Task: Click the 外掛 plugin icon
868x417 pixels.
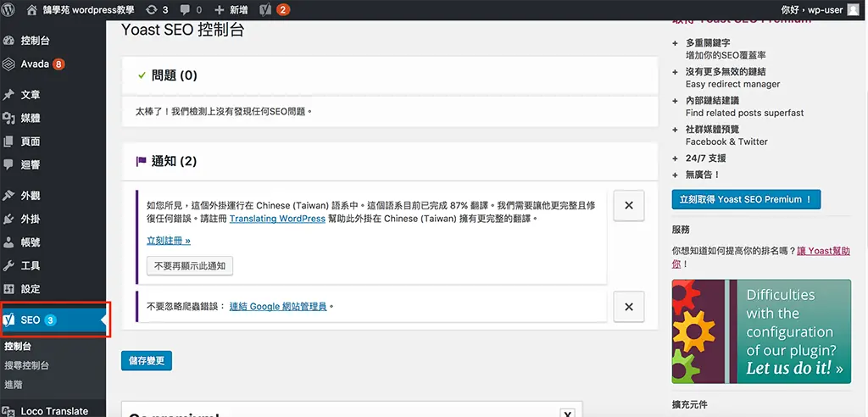Action: (8, 219)
